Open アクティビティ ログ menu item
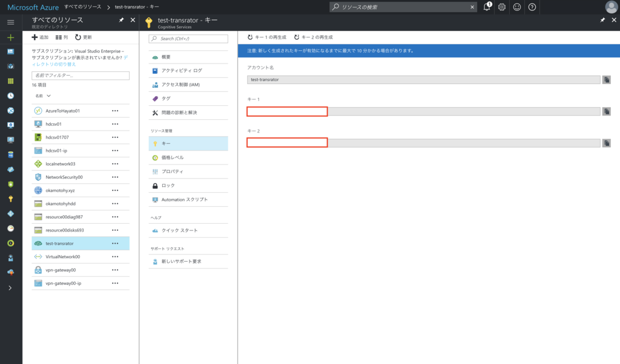 (x=188, y=71)
